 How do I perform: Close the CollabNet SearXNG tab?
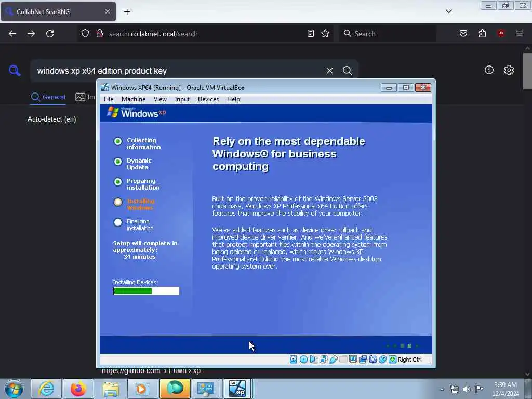tap(108, 11)
